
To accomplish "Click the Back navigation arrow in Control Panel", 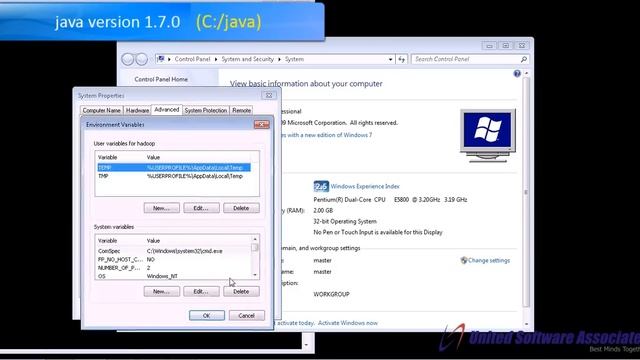I will (x=128, y=59).
